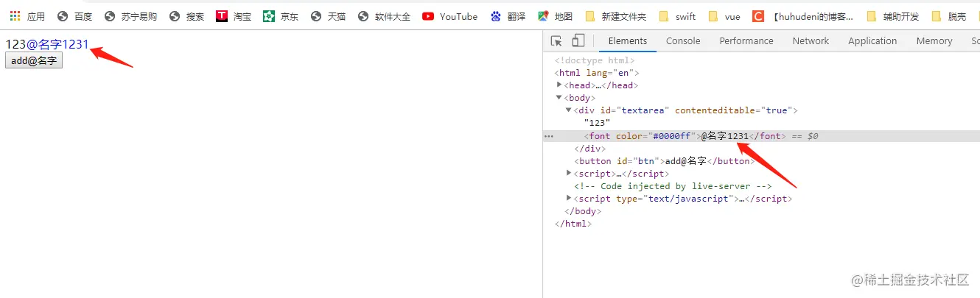Expand the head node

[x=559, y=85]
